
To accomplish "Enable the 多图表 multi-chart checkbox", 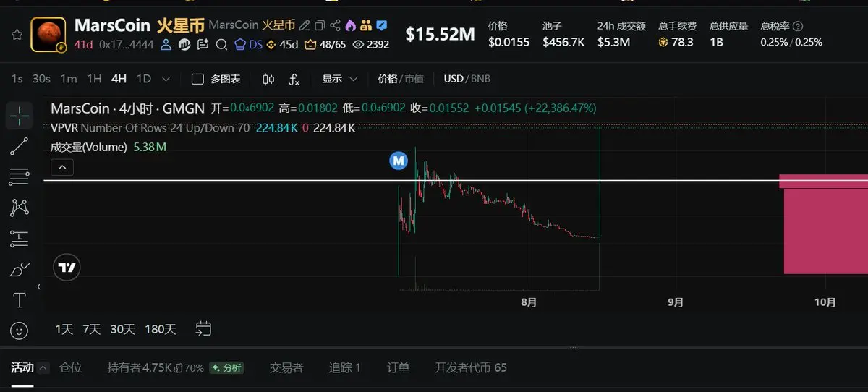I will tap(197, 79).
